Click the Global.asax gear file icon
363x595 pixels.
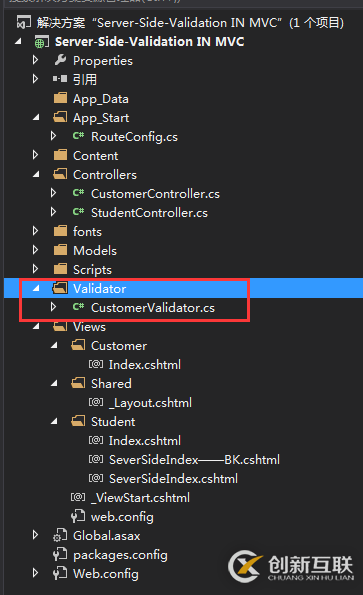[60, 535]
